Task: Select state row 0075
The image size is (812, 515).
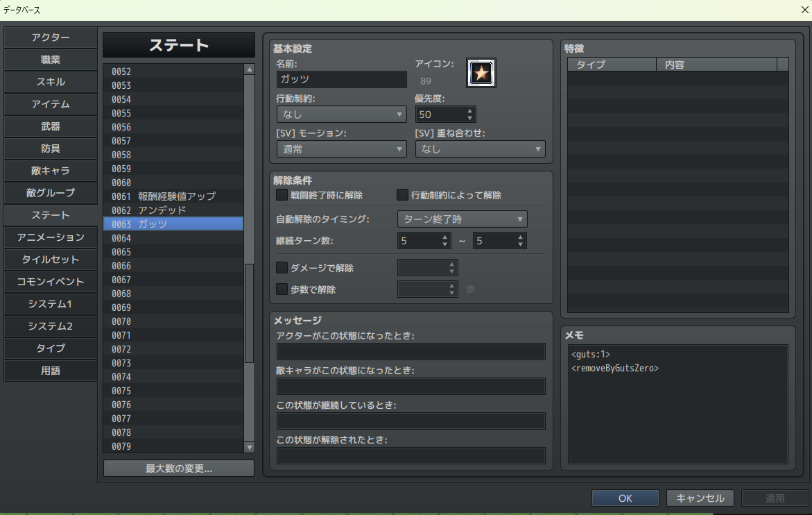Action: click(x=173, y=391)
